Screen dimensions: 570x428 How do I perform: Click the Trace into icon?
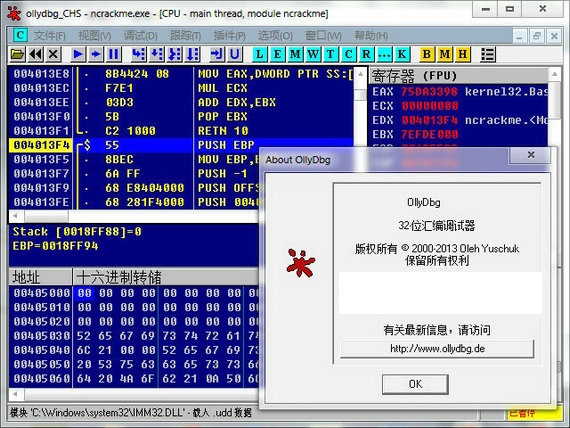[x=174, y=55]
